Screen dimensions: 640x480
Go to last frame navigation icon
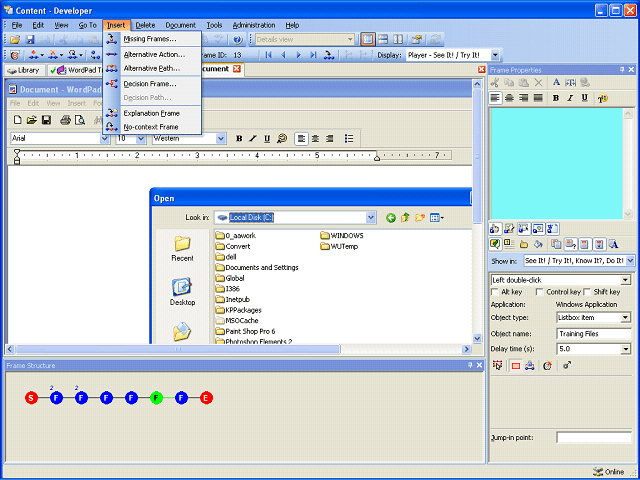click(x=313, y=55)
